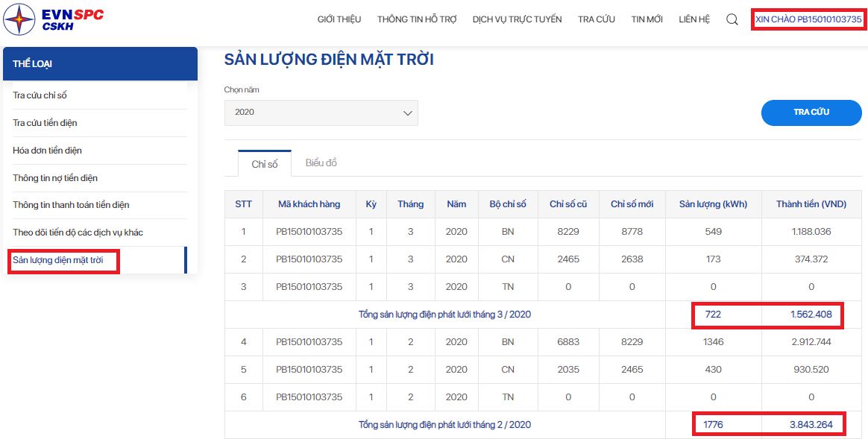Click the total value 3.843.264
Image resolution: width=868 pixels, height=439 pixels.
(811, 425)
